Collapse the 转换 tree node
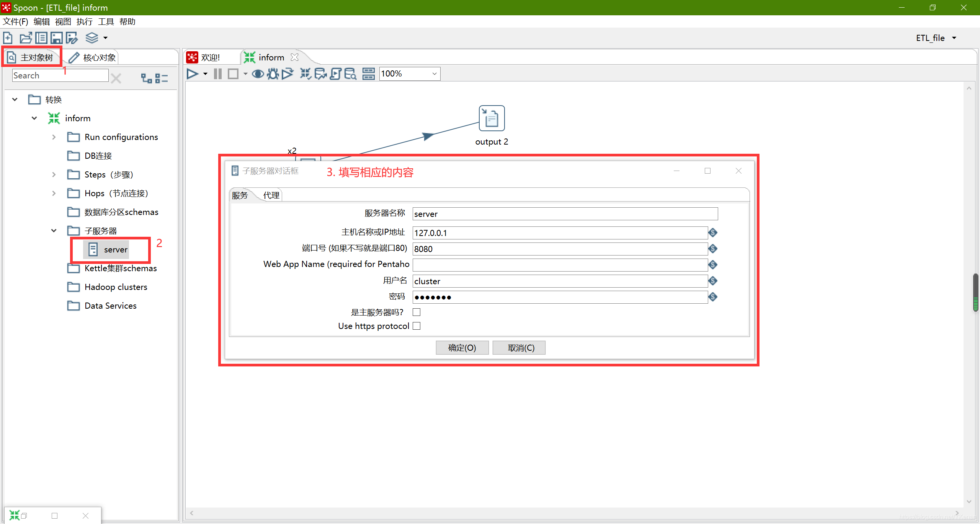980x524 pixels. [x=15, y=99]
